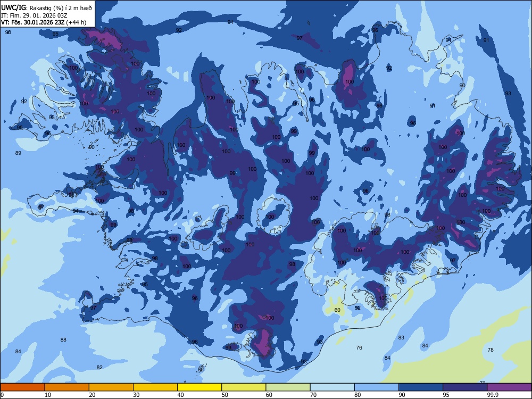Click the valid time 'VT: Fös. 30.01.2026 23Z (+44 h)'
532x399 pixels.
click(x=44, y=22)
